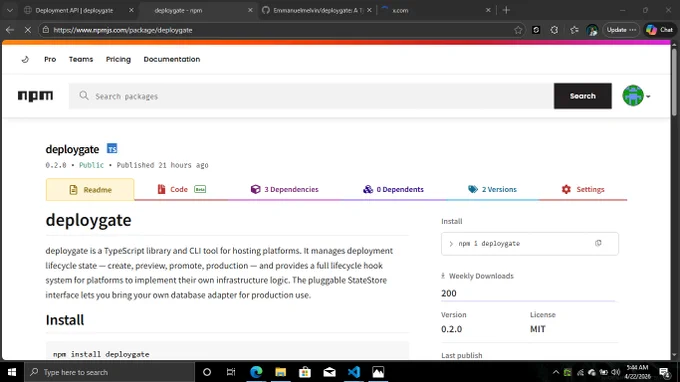The width and height of the screenshot is (680, 382).
Task: Open Task View on taskbar
Action: click(x=231, y=372)
